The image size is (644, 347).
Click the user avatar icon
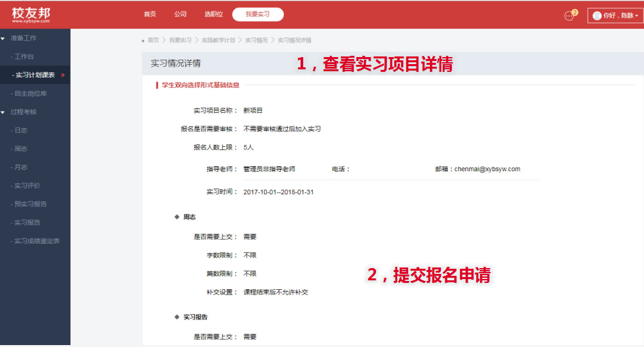point(597,16)
